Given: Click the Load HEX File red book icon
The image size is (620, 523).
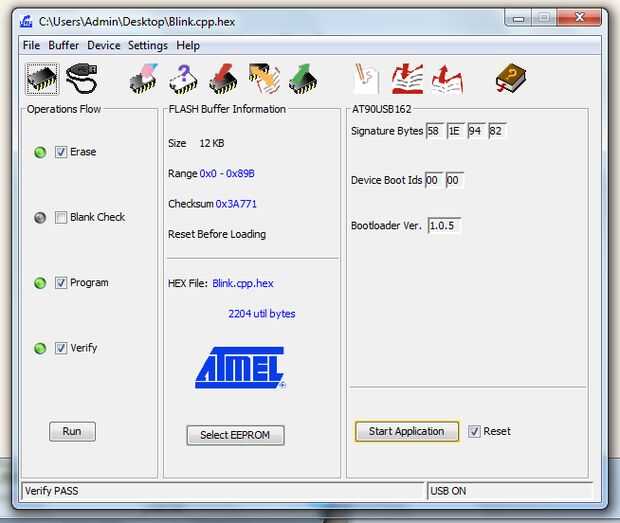Looking at the screenshot, I should pyautogui.click(x=407, y=79).
